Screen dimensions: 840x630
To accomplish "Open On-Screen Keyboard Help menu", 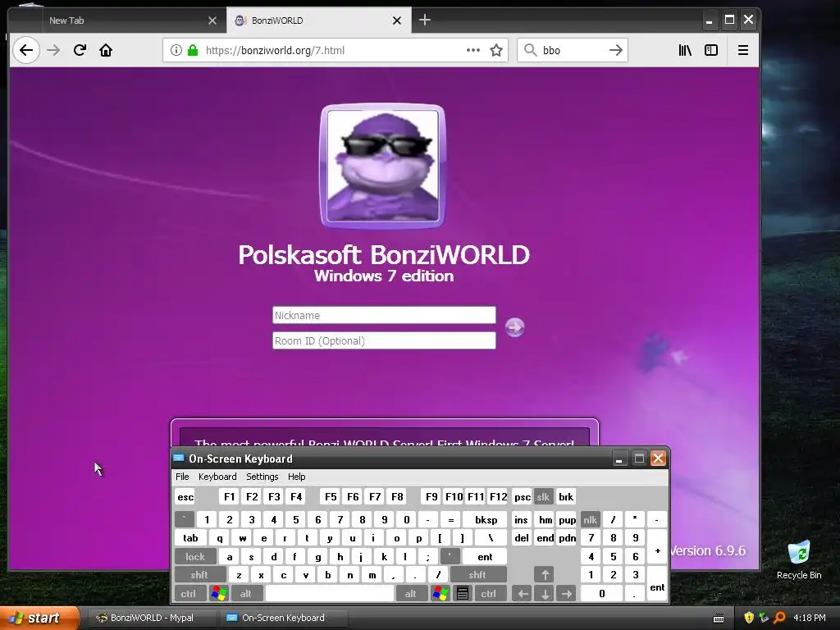I will pyautogui.click(x=296, y=477).
